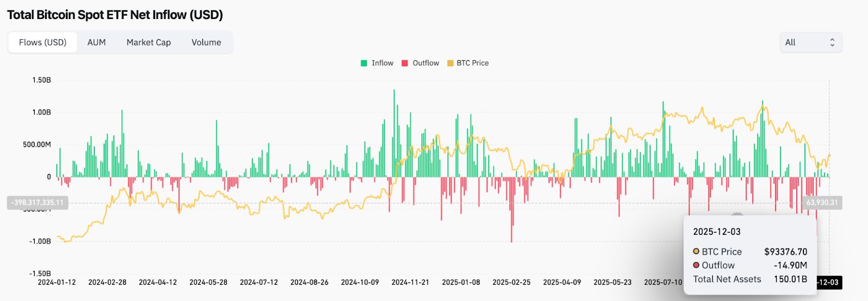Image resolution: width=868 pixels, height=301 pixels.
Task: Click the up-down chevron beside All
Action: 832,42
